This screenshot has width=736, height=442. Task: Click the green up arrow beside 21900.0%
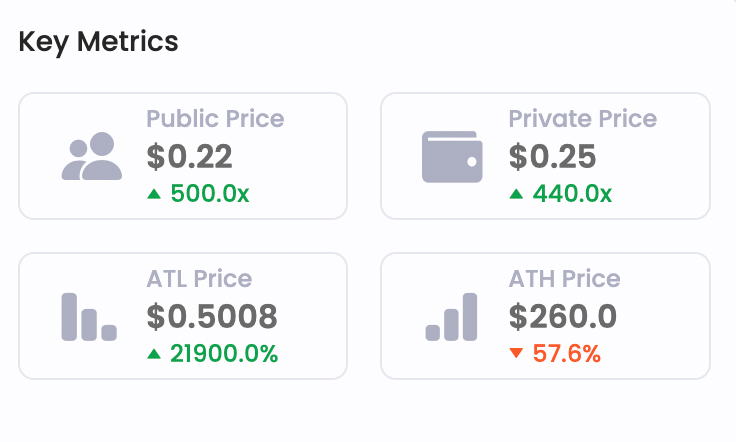click(x=153, y=353)
